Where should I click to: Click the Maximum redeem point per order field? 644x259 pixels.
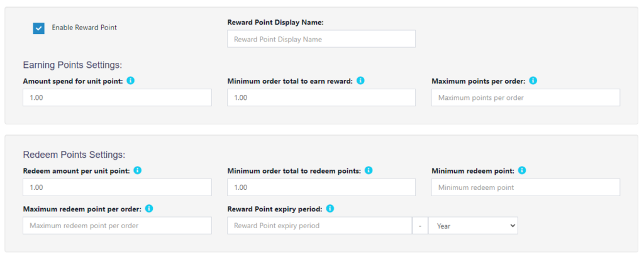[117, 226]
